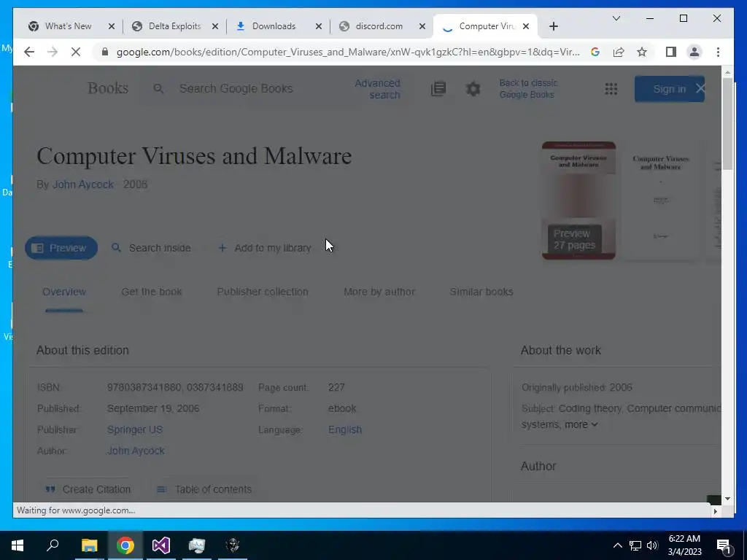Open John Aycock author link under title
This screenshot has width=747, height=560.
(x=83, y=184)
